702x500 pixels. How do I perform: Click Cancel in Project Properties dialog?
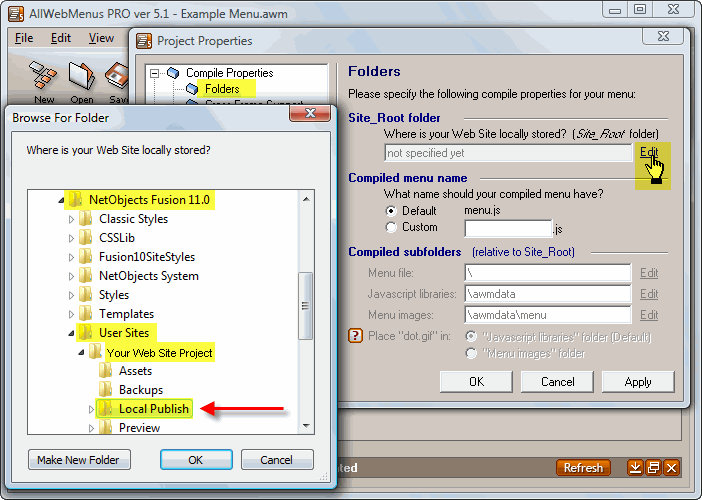pyautogui.click(x=557, y=382)
